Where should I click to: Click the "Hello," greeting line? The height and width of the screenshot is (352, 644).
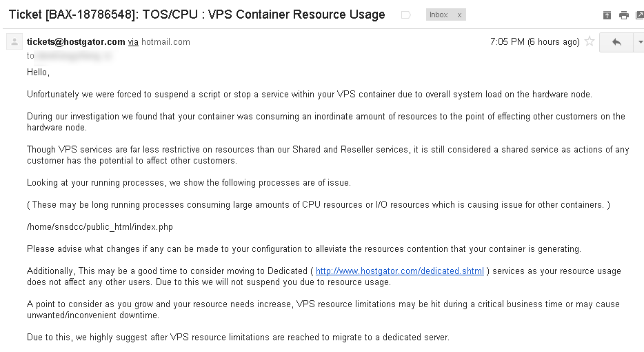pyautogui.click(x=38, y=72)
